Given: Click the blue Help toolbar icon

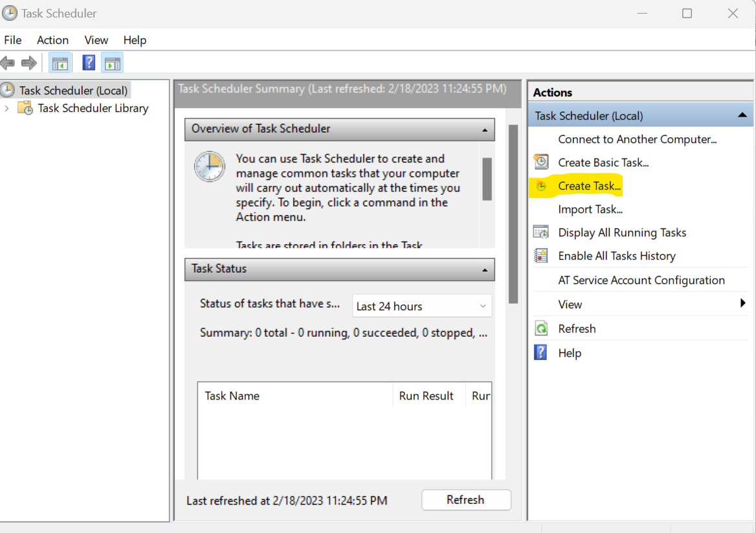Looking at the screenshot, I should coord(89,63).
